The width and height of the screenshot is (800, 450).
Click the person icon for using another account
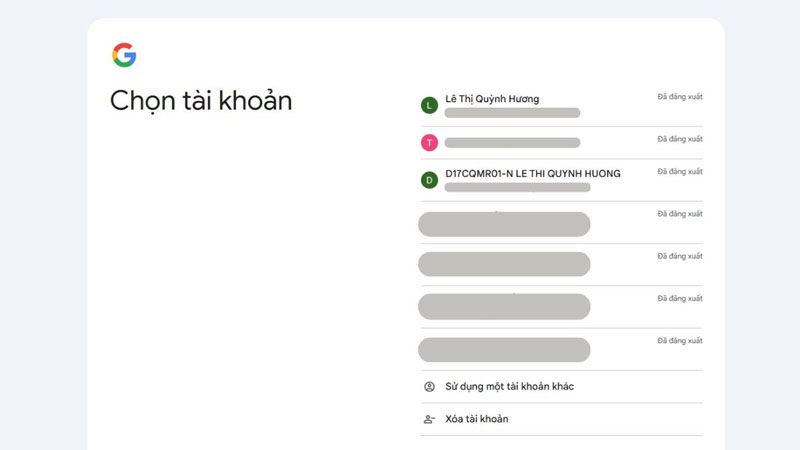pos(429,387)
